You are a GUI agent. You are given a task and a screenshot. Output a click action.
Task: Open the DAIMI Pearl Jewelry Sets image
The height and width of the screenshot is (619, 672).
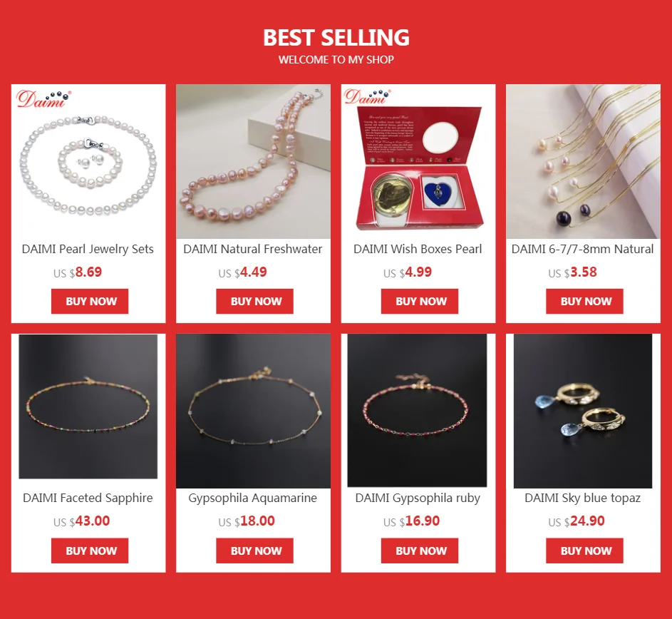88,161
